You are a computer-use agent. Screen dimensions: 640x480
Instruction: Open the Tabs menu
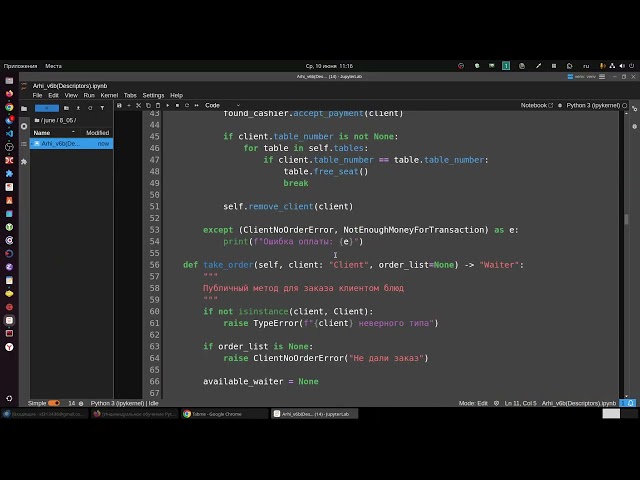click(x=130, y=95)
